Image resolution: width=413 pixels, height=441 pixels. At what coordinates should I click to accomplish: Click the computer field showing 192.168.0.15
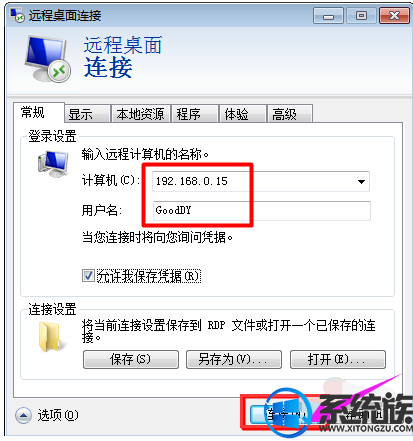(261, 182)
